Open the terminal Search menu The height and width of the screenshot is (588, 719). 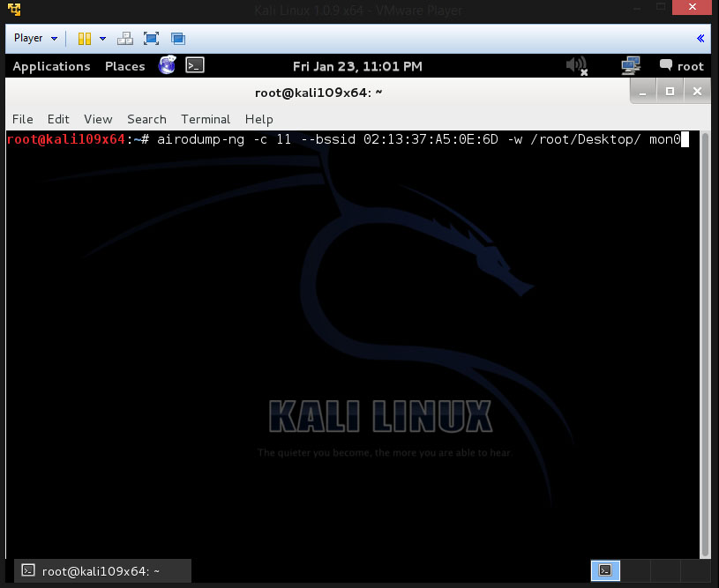(x=146, y=119)
